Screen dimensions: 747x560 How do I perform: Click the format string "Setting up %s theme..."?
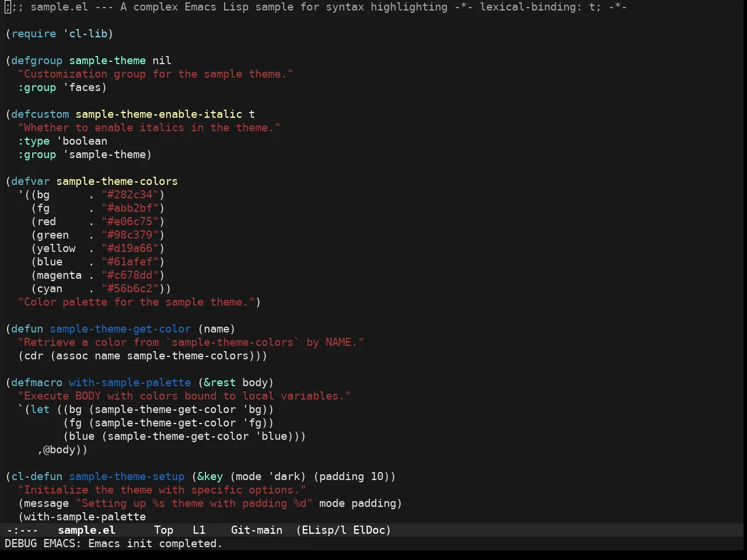pos(194,503)
